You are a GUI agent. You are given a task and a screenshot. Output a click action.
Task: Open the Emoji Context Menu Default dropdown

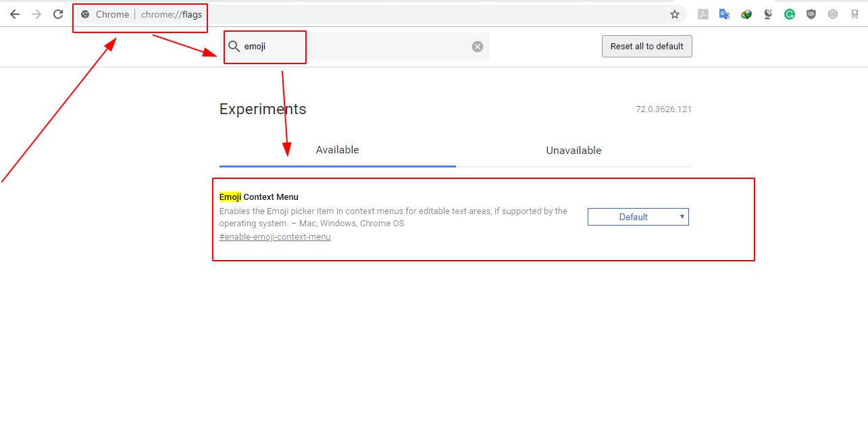coord(638,217)
